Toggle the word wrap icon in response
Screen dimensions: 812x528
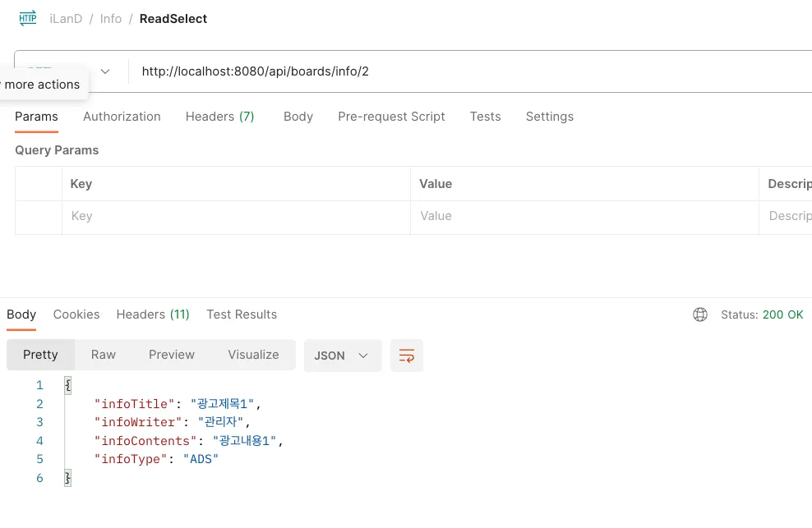click(x=407, y=356)
